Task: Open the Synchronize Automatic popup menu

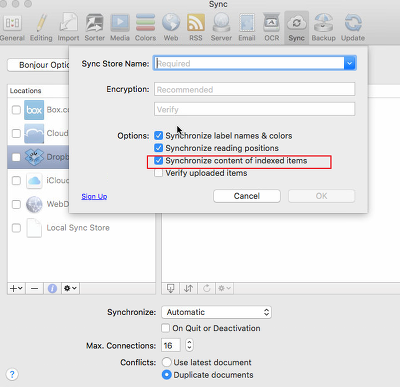Action: (216, 312)
